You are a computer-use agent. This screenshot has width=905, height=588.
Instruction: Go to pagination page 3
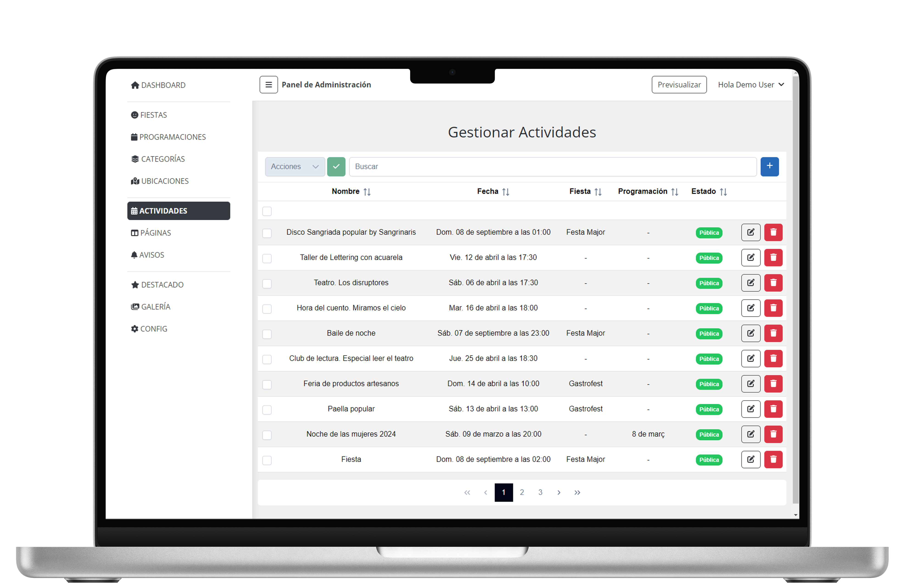(540, 492)
